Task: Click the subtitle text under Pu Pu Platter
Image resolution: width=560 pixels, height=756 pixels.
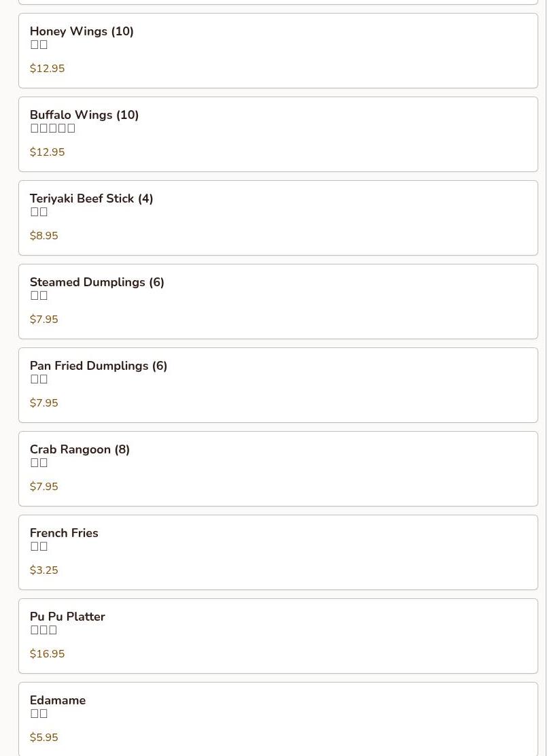Action: (44, 630)
